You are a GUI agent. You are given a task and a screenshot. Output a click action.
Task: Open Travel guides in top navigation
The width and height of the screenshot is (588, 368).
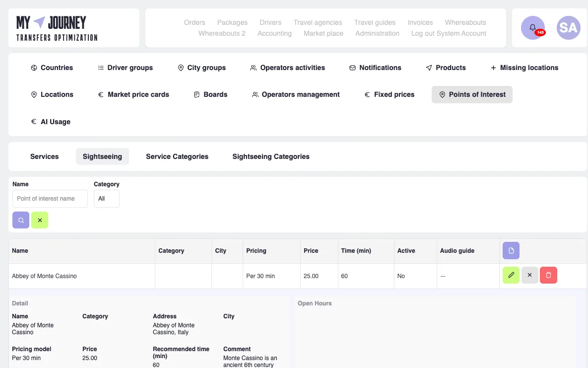[x=375, y=22]
